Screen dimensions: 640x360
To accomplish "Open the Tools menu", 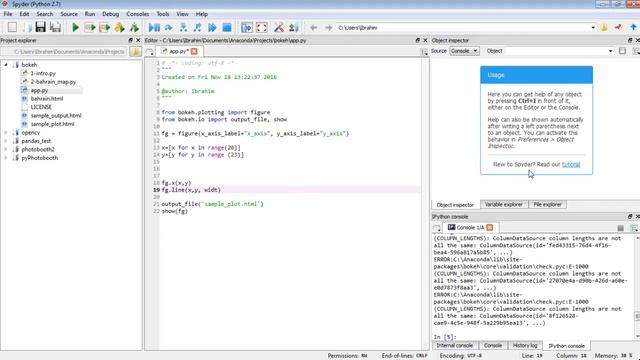I will [162, 14].
